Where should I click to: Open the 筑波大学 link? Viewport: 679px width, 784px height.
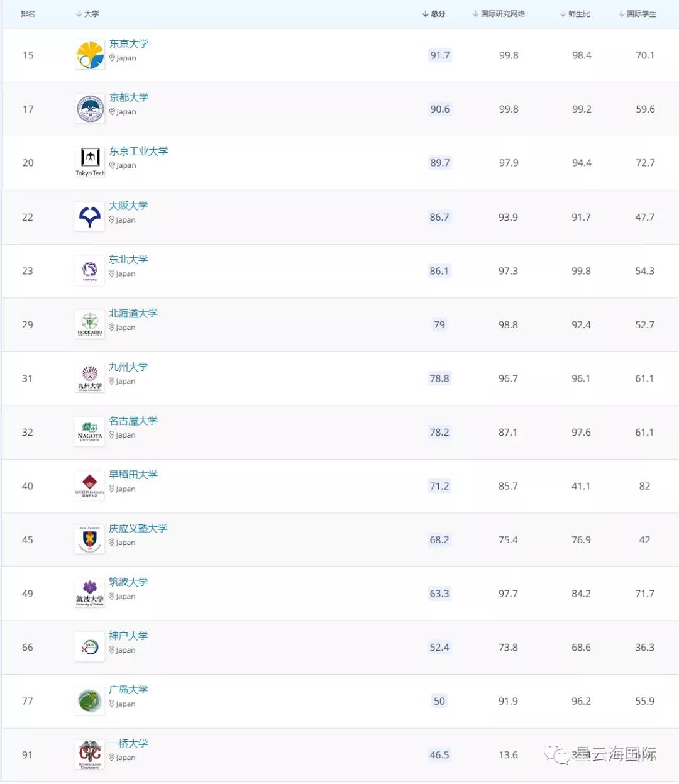tap(128, 582)
